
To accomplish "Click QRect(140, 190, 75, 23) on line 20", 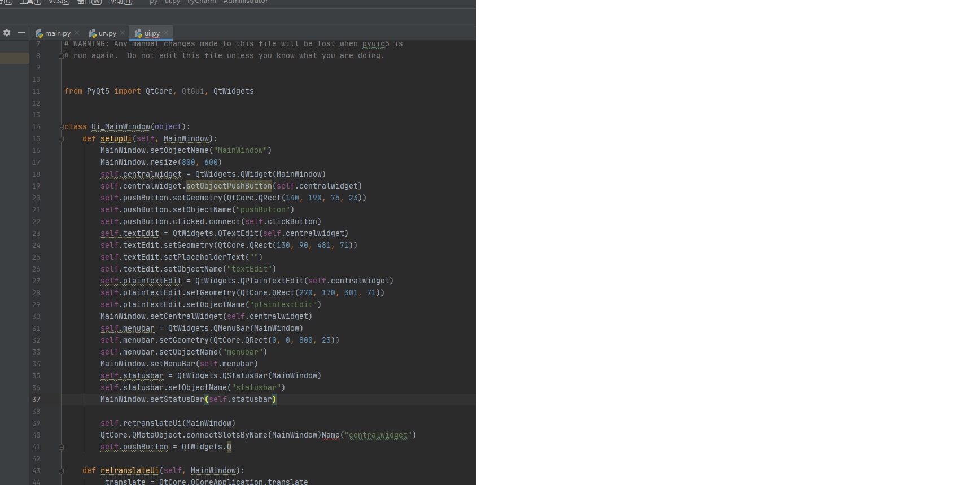I will coord(310,198).
